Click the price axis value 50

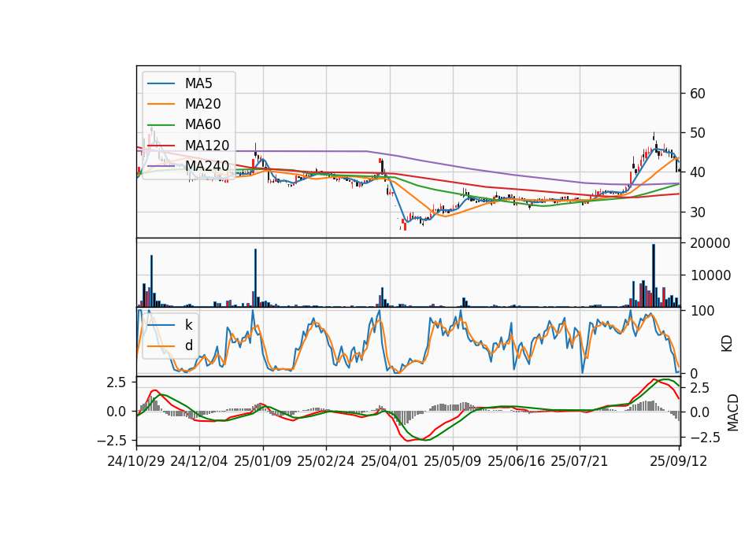coord(698,133)
